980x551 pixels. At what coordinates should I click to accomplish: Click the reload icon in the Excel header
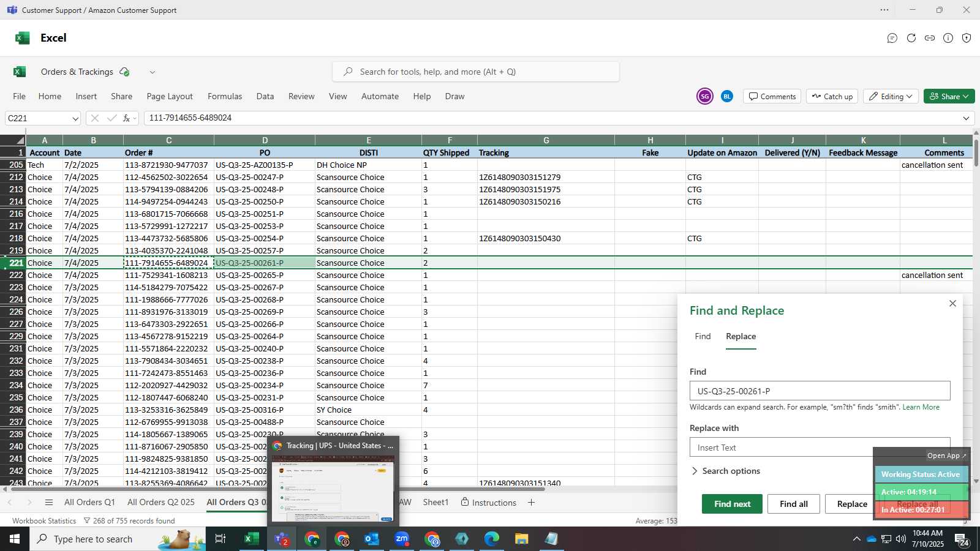(x=911, y=38)
